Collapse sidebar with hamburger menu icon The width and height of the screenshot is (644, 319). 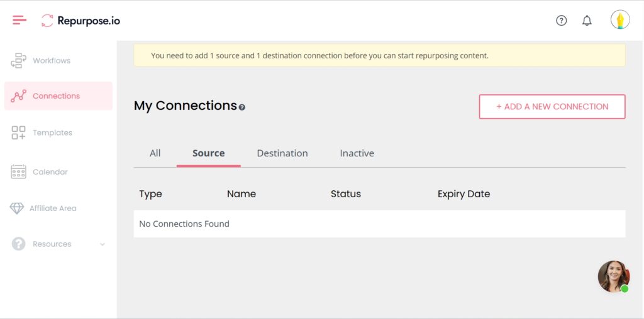[x=19, y=19]
